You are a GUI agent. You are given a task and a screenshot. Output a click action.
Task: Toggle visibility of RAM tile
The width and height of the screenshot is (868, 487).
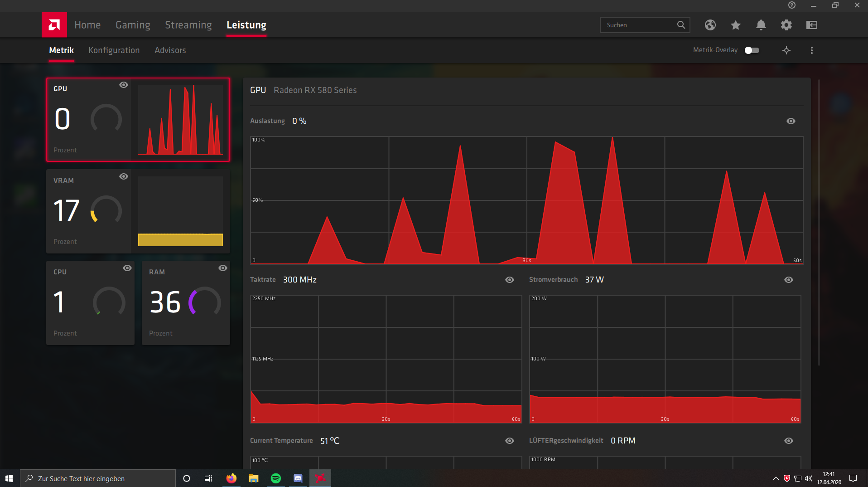223,268
